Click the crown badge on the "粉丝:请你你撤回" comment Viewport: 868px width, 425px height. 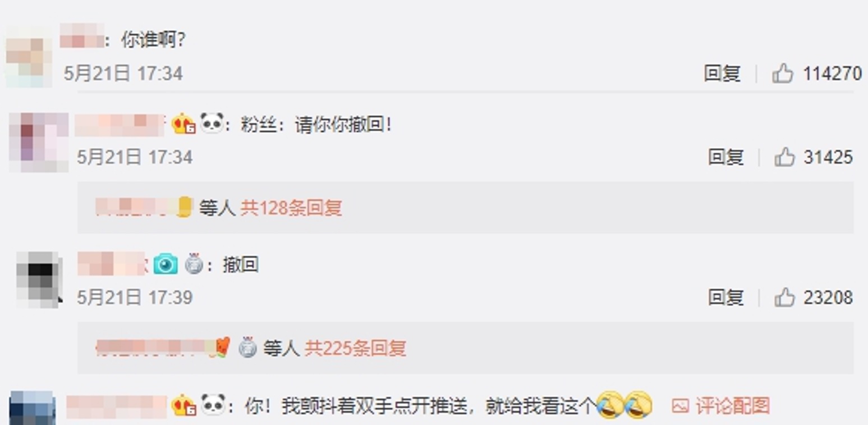pyautogui.click(x=183, y=124)
